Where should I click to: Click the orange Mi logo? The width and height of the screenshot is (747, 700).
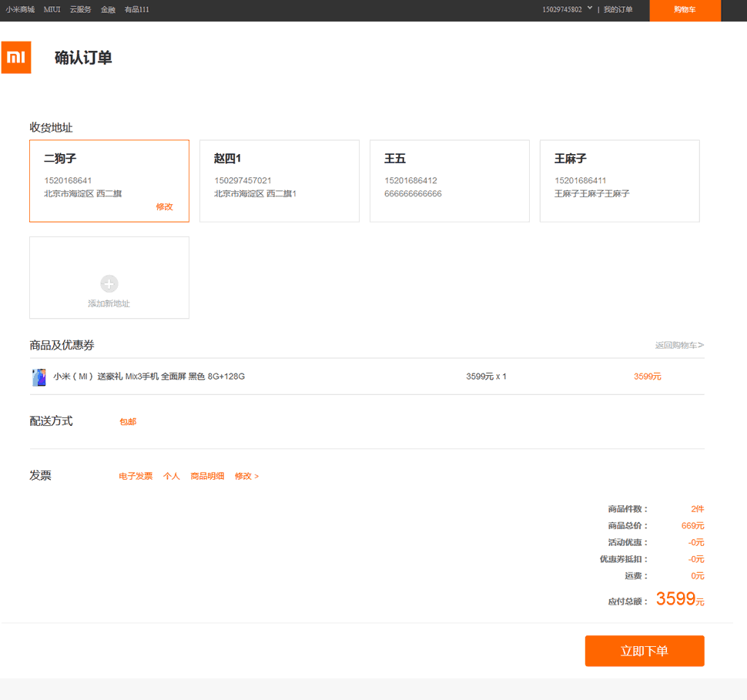[x=16, y=57]
